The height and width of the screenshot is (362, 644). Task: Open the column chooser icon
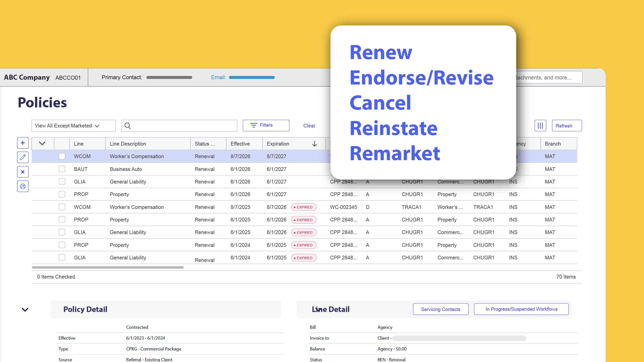click(x=540, y=125)
